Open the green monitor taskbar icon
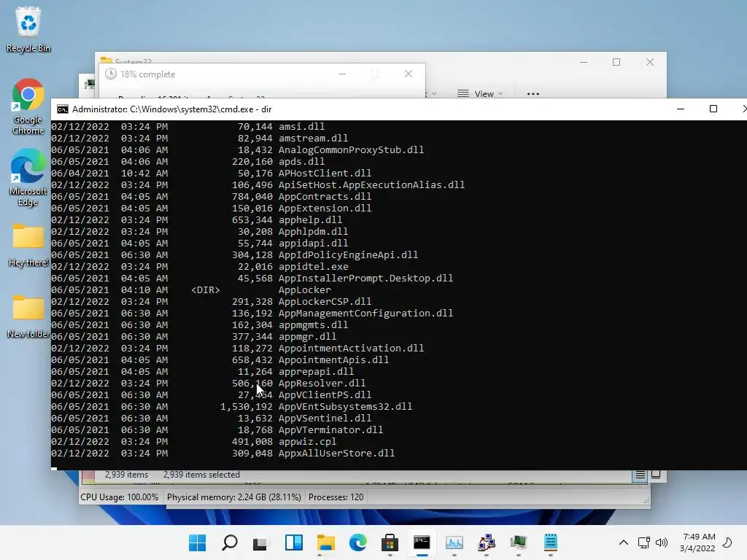The height and width of the screenshot is (560, 747). click(518, 542)
